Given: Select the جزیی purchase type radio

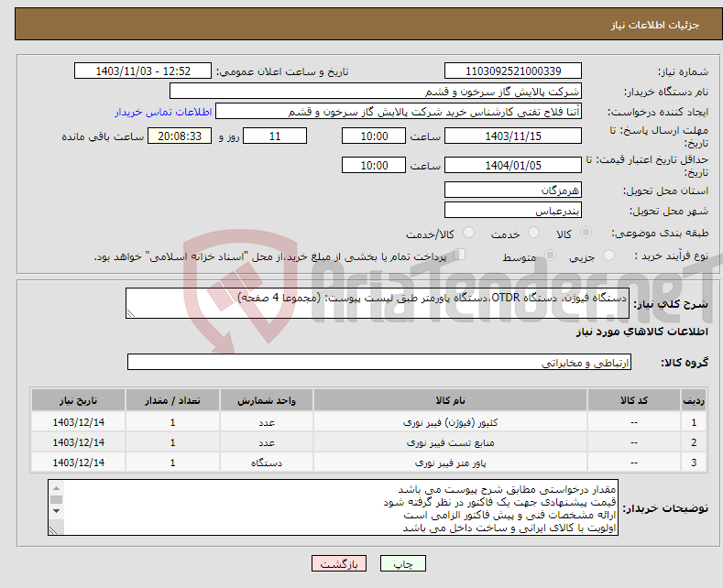Looking at the screenshot, I should click(x=608, y=256).
